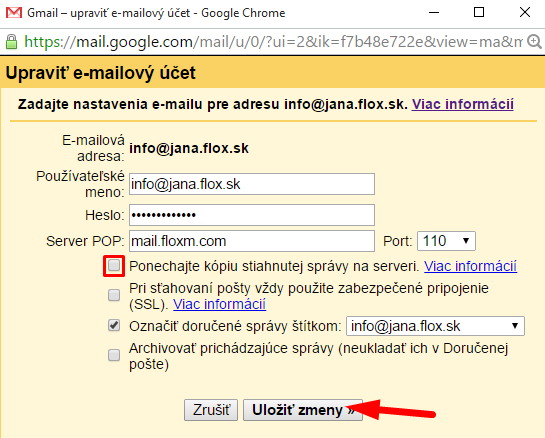545x438 pixels.
Task: Open the label dropdown showing info@jana.flox.sk
Action: pyautogui.click(x=435, y=326)
